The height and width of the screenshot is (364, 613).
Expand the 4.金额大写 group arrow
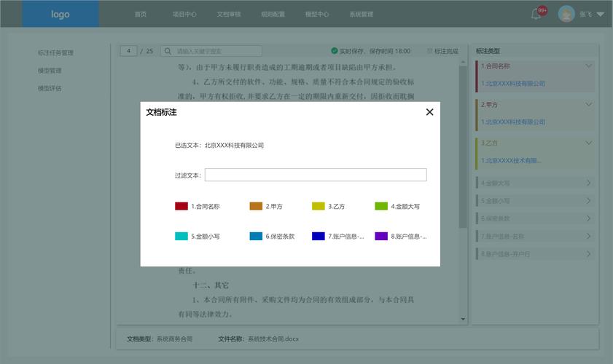[x=588, y=183]
